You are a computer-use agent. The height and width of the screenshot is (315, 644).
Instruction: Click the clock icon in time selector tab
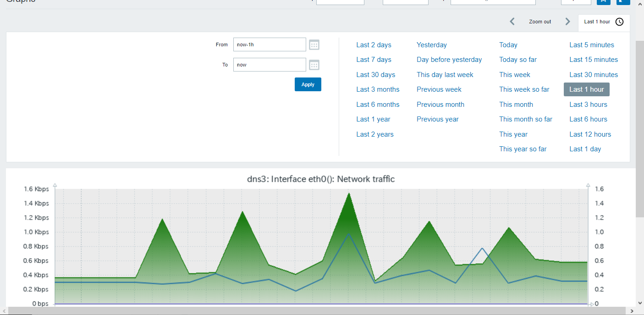[619, 22]
